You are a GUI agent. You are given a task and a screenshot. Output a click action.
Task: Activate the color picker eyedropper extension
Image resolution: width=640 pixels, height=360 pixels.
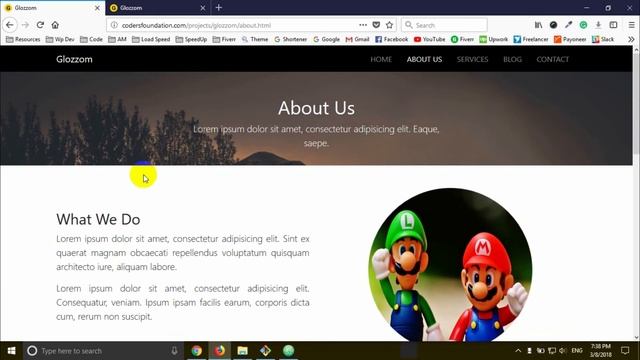[x=569, y=25]
